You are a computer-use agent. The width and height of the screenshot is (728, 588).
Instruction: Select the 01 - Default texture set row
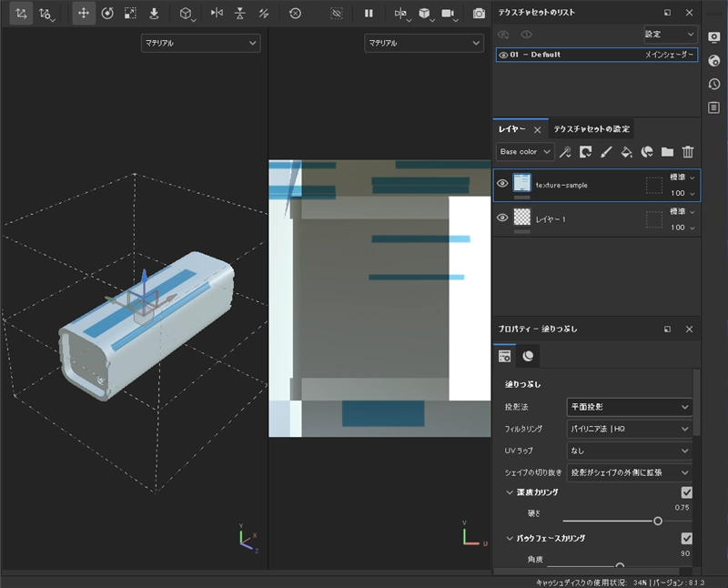597,55
